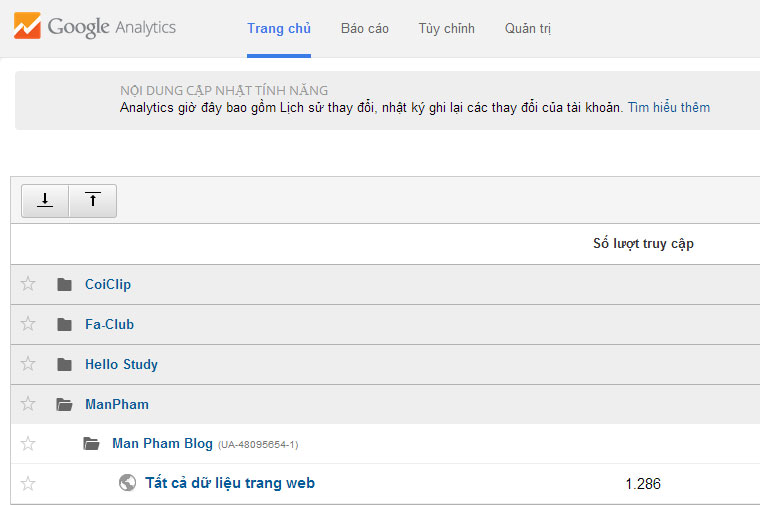Click the globe icon for web data view
This screenshot has height=505, width=760.
(x=127, y=482)
